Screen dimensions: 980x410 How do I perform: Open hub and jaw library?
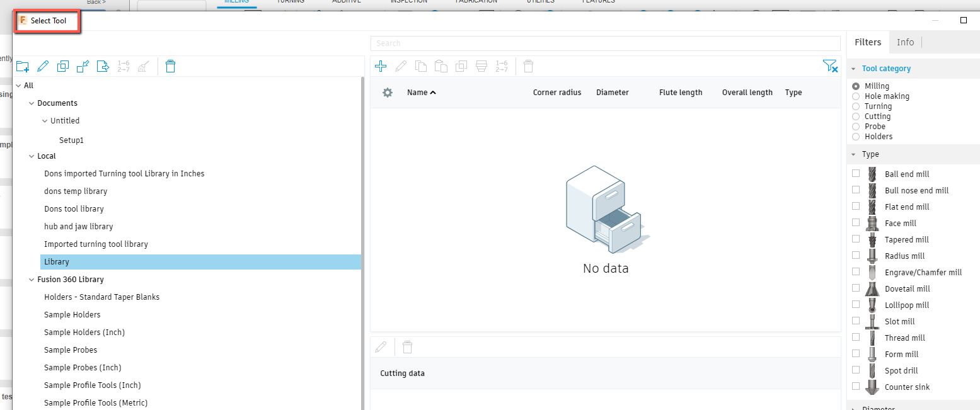[79, 227]
